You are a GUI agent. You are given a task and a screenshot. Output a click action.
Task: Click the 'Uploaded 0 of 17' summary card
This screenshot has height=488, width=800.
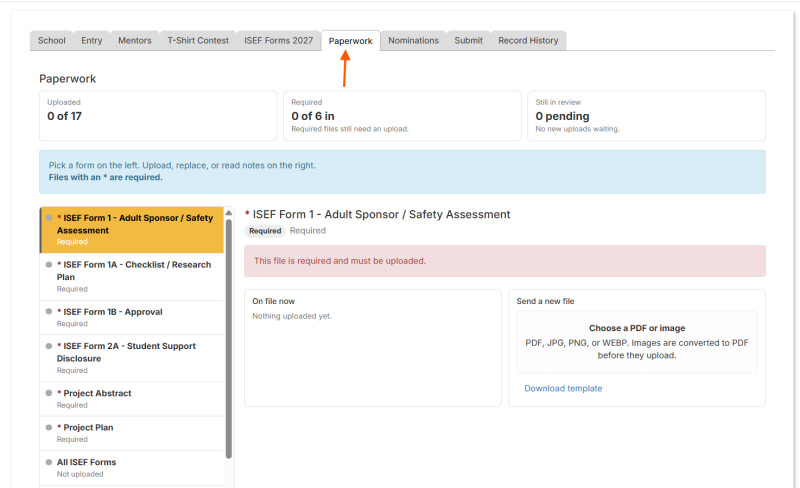[158, 116]
